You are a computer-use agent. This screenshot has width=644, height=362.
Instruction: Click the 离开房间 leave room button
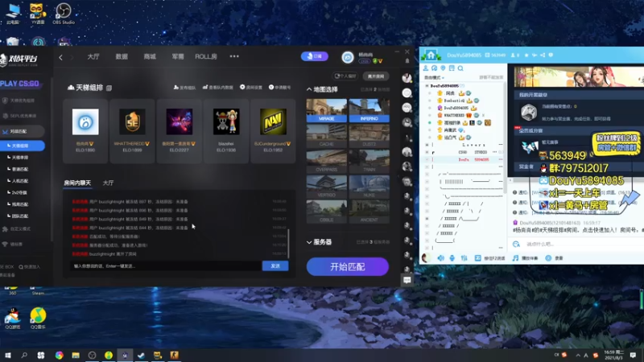pos(376,76)
